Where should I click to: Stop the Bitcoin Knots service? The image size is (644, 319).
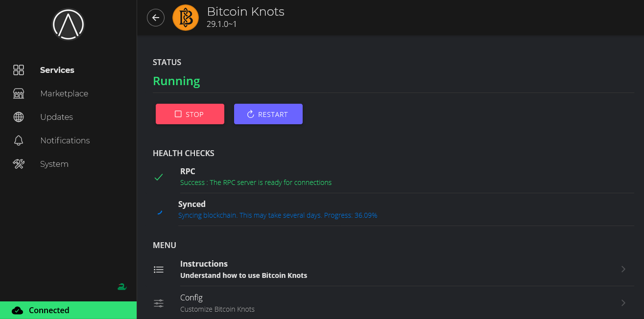[x=190, y=114]
